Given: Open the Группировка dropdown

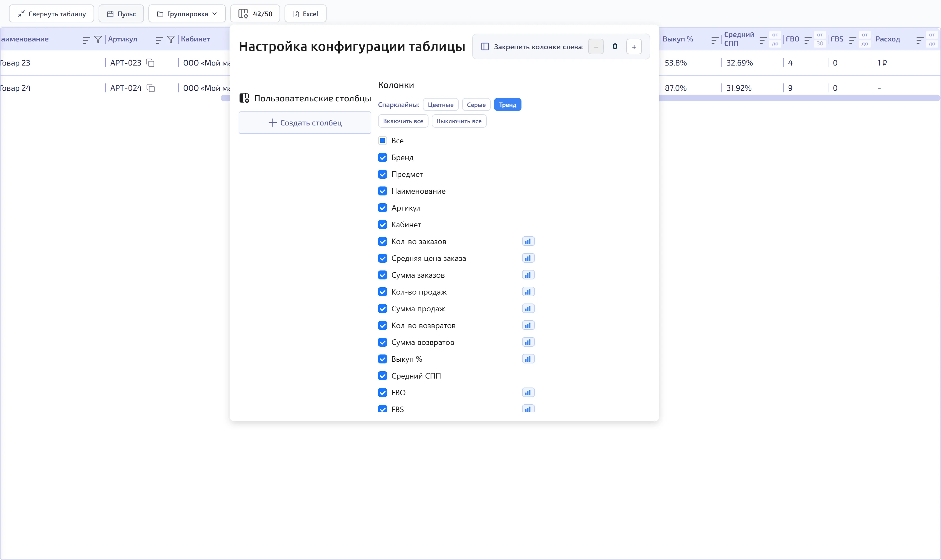Looking at the screenshot, I should (187, 14).
